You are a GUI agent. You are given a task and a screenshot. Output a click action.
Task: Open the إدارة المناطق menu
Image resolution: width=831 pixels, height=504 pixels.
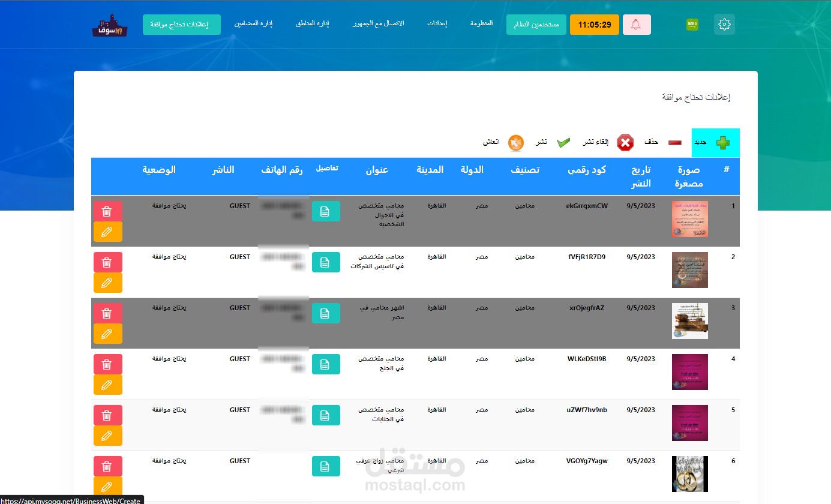312,23
